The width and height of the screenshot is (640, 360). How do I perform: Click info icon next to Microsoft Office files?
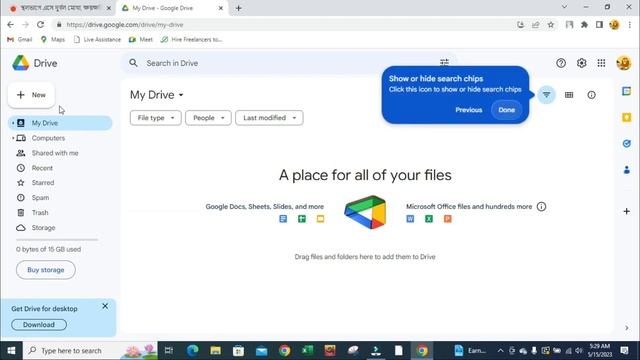541,207
